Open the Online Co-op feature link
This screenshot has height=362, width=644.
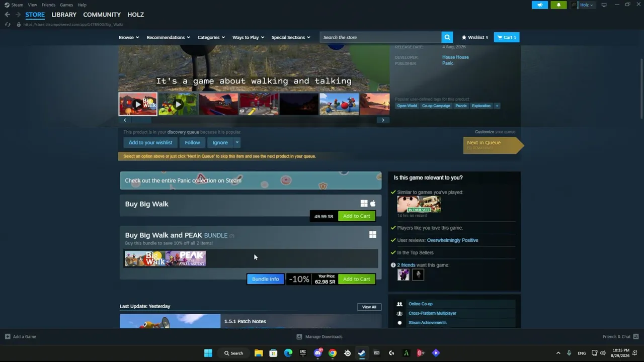(x=421, y=304)
